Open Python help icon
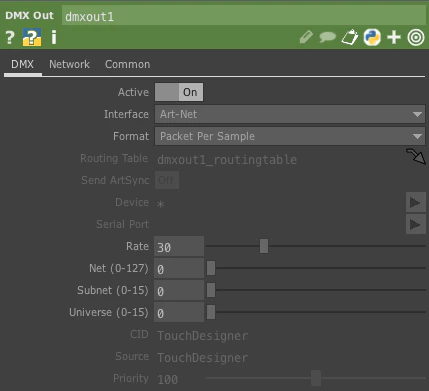The width and height of the screenshot is (429, 391). click(32, 37)
